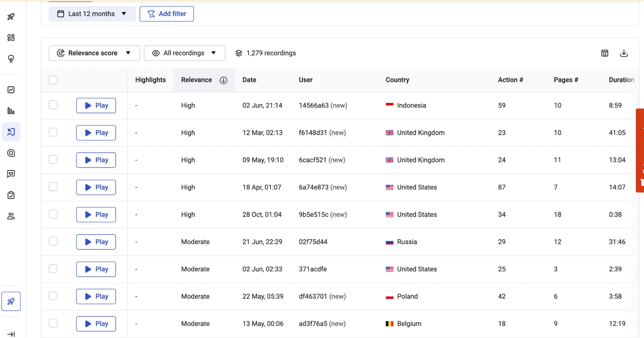Check the Russia recording row checkbox

pos(53,241)
